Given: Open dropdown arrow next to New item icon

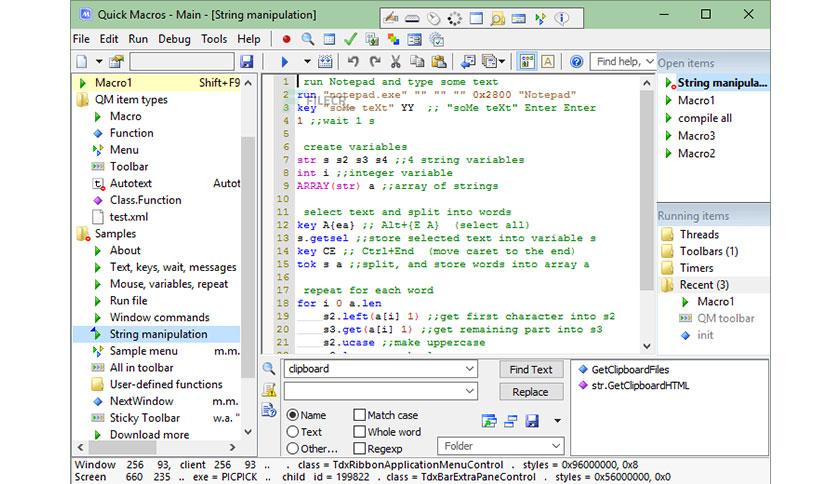Looking at the screenshot, I should [99, 62].
